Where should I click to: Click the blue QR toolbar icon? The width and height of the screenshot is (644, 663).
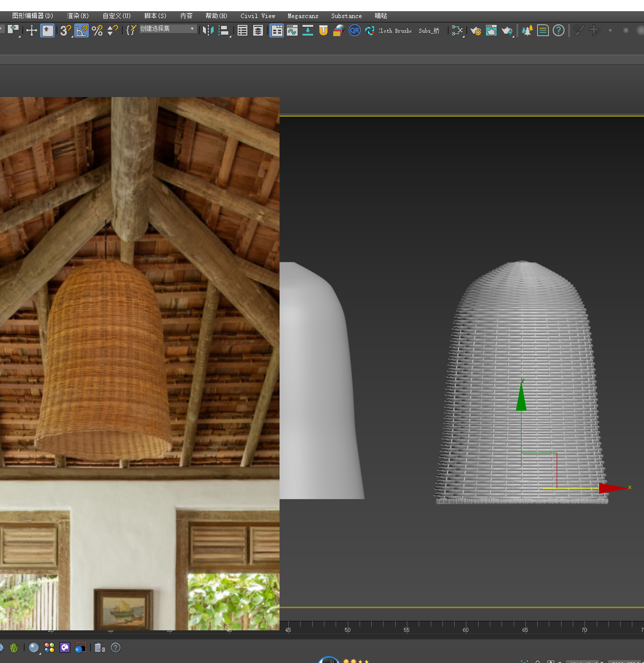tap(355, 31)
